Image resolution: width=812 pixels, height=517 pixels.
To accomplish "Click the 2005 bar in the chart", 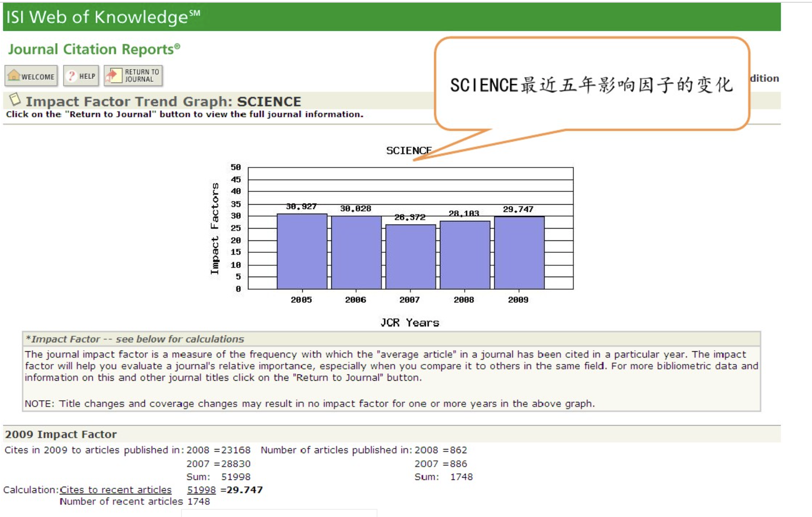I will click(x=302, y=251).
